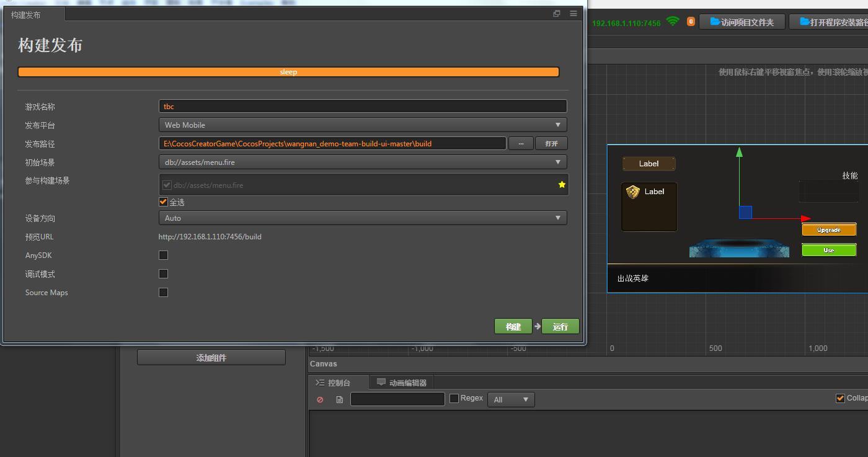Click the orange connected devices counter badge
This screenshot has height=457, width=868.
coord(691,22)
